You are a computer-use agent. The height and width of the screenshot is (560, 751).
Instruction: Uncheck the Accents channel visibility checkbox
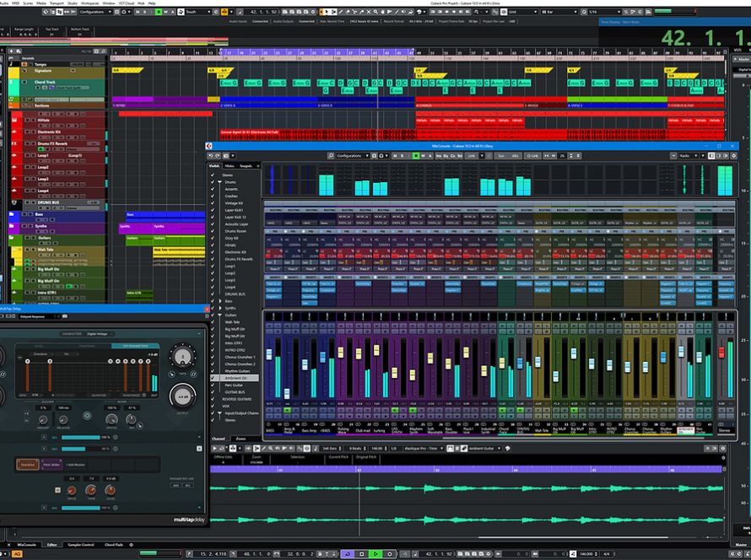(213, 189)
